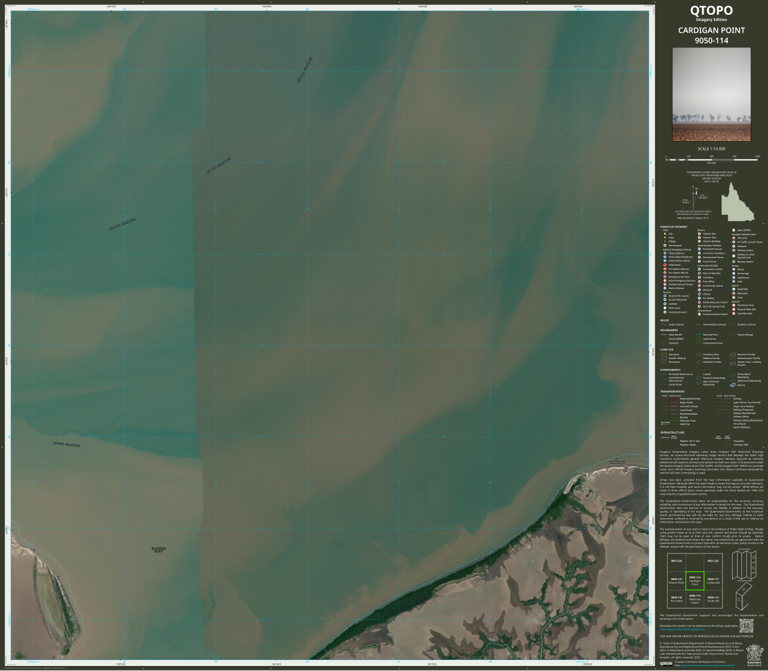
Task: Open the QTopo application hyperlink
Action: pos(682,629)
